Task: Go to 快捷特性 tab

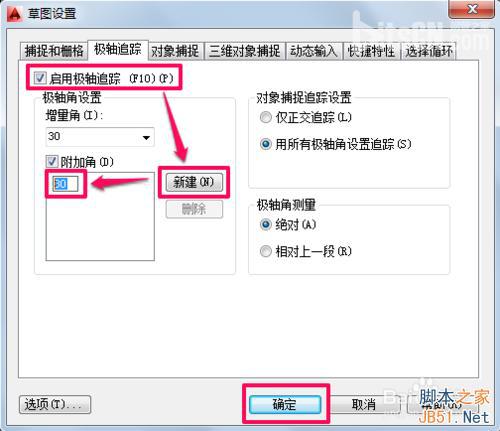Action: [371, 51]
